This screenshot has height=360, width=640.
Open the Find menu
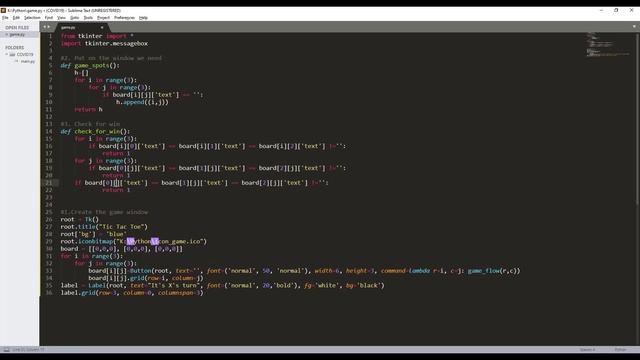49,18
